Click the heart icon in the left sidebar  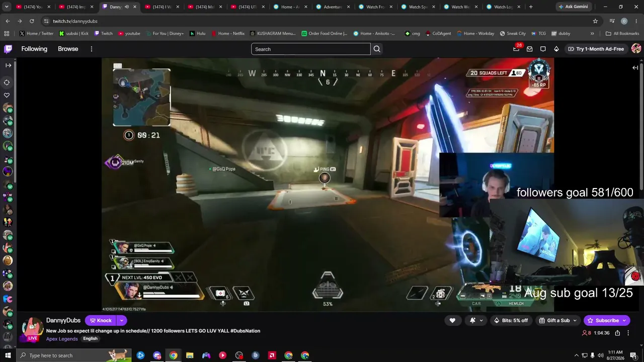7,95
